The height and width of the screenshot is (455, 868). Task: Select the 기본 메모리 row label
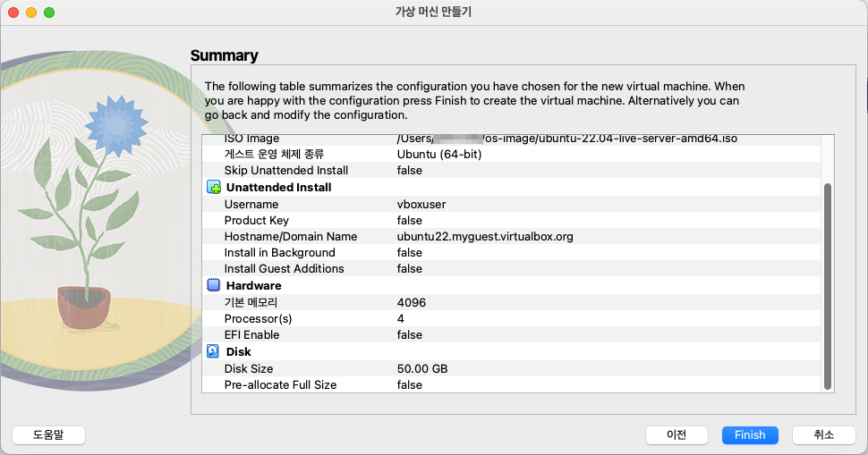point(251,302)
